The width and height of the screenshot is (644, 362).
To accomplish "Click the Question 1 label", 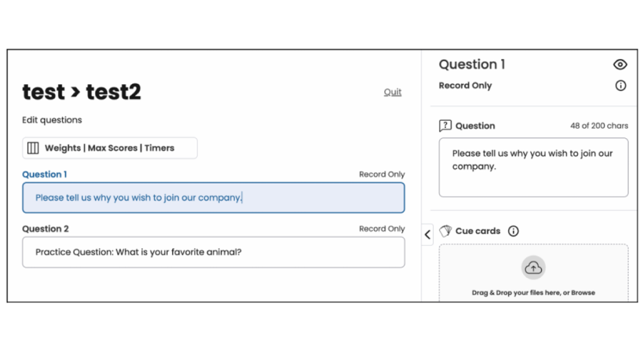I will coord(45,175).
